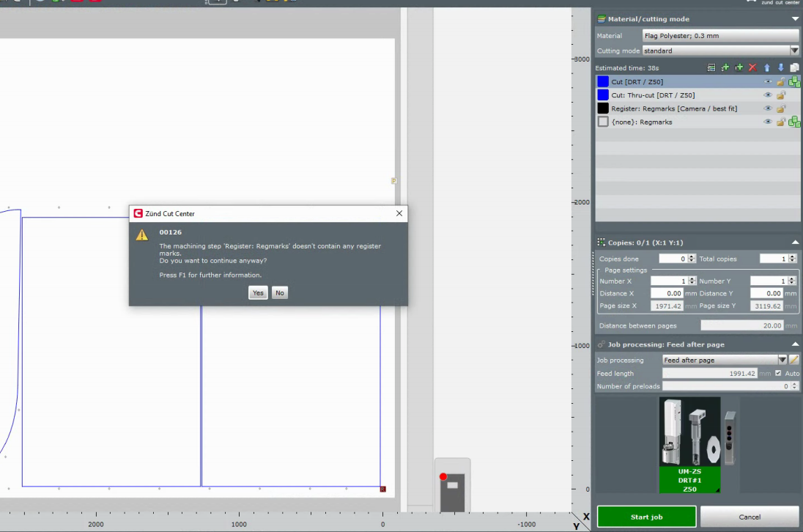The width and height of the screenshot is (803, 532).
Task: Add a new method with green plus arrow icon
Action: [725, 67]
